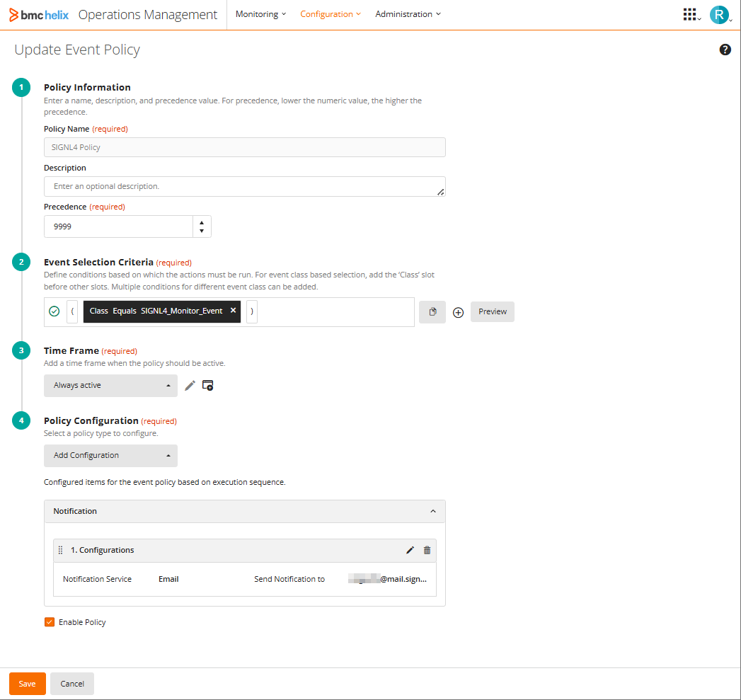The width and height of the screenshot is (741, 700).
Task: Click the paste criteria clipboard button
Action: tap(432, 312)
